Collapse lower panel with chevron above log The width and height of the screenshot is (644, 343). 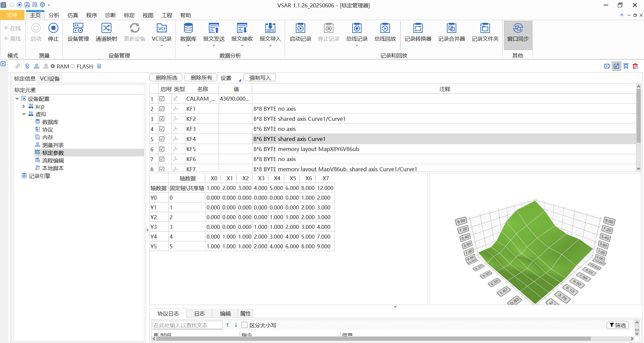click(x=395, y=307)
